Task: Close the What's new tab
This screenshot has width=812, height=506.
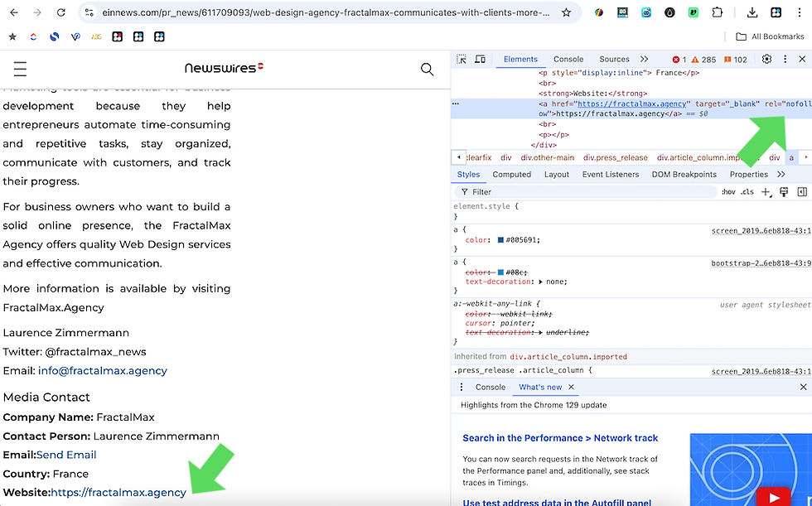Action: 571,387
